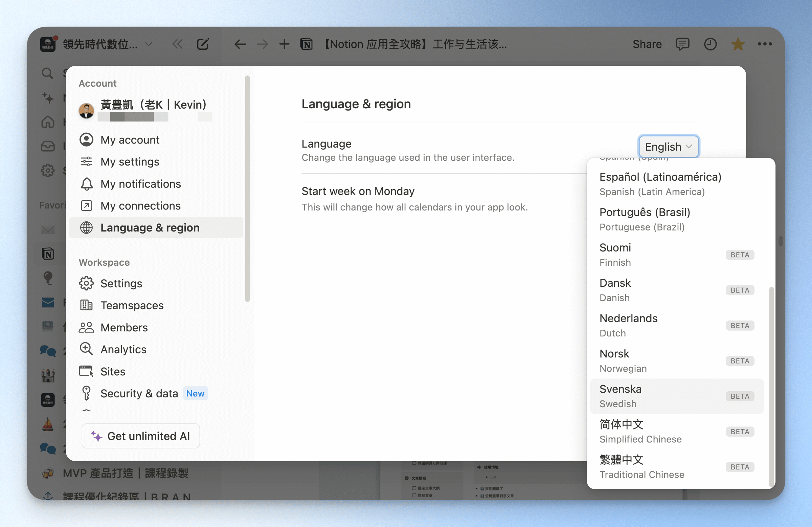Open workspace Settings section
Viewport: 812px width, 527px height.
tap(156, 283)
